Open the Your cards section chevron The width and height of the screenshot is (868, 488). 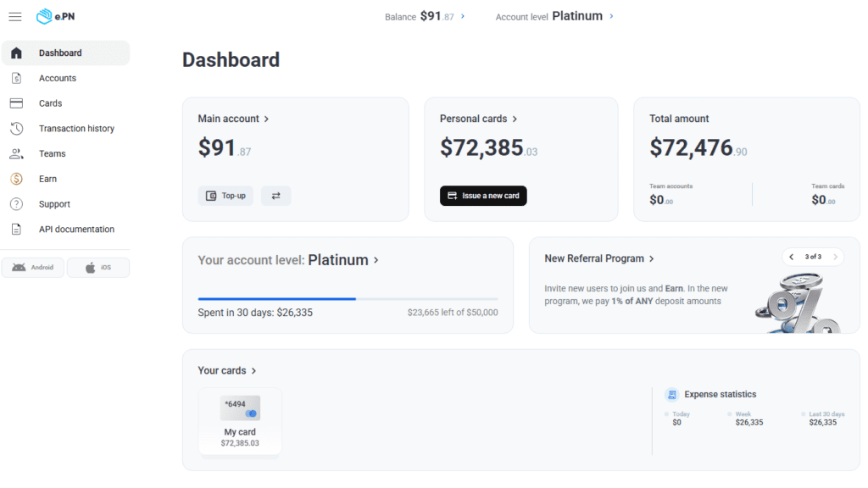[254, 370]
